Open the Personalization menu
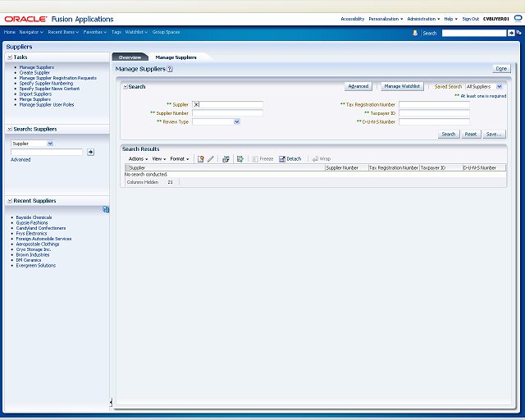The image size is (525, 420). [386, 19]
